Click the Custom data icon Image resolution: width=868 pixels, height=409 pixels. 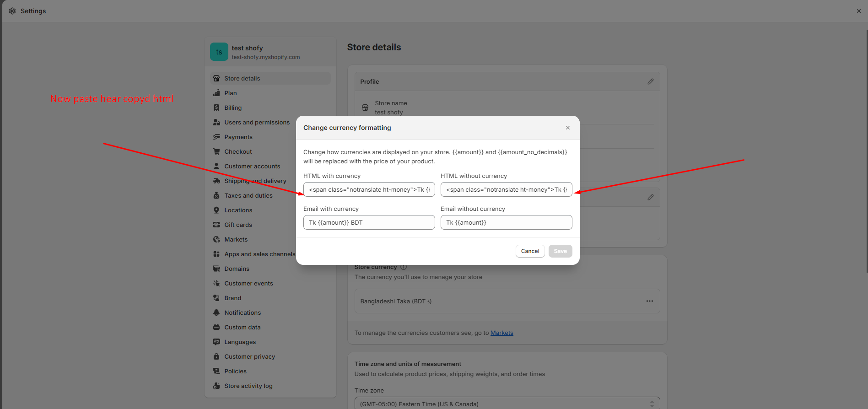pos(216,327)
